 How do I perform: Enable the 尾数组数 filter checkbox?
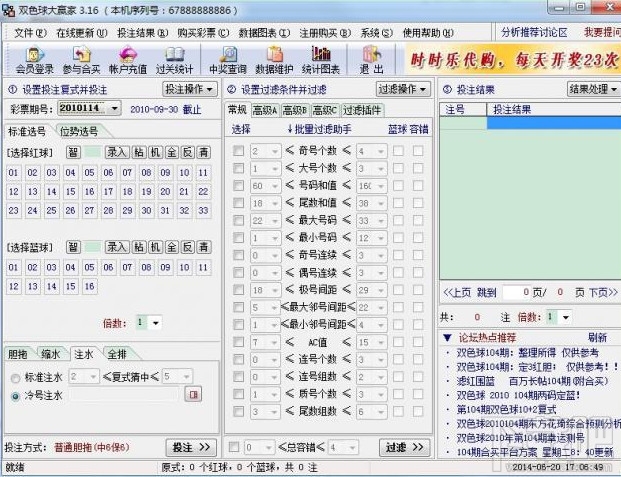click(238, 411)
